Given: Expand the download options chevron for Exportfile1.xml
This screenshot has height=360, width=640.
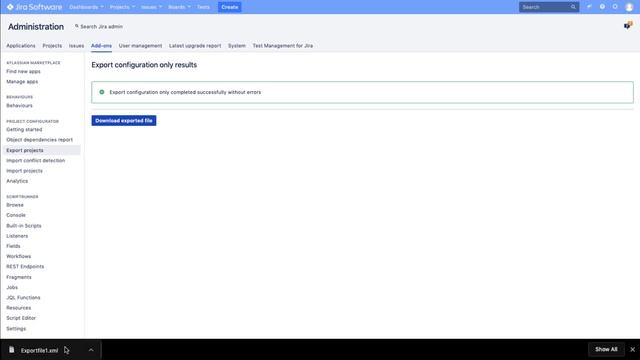Looking at the screenshot, I should (91, 350).
